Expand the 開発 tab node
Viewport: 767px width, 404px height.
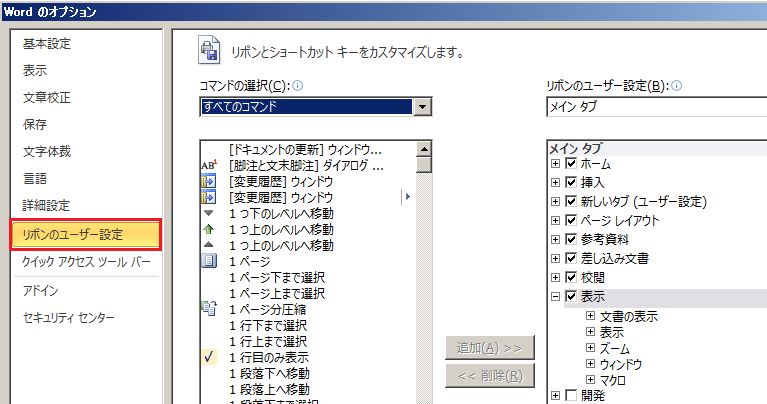point(555,395)
